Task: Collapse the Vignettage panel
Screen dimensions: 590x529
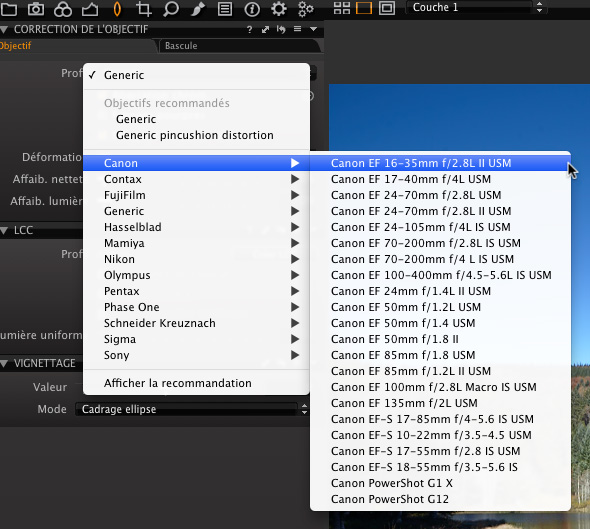Action: pos(5,363)
